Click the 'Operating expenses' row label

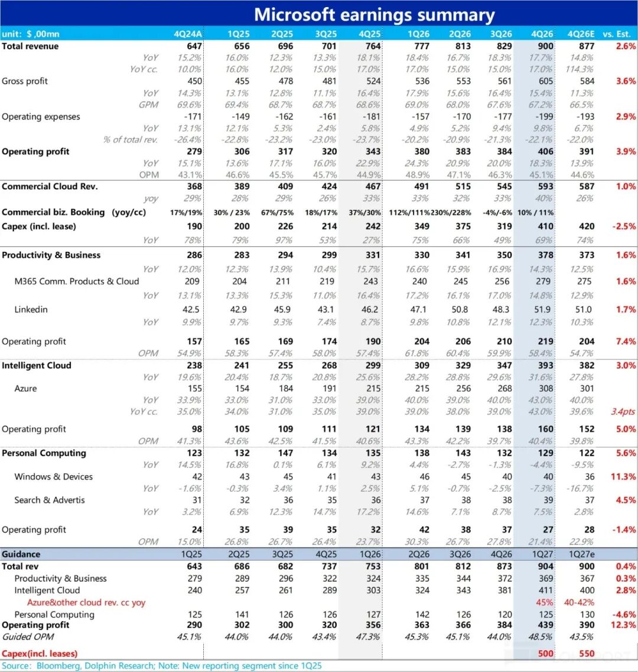(41, 116)
